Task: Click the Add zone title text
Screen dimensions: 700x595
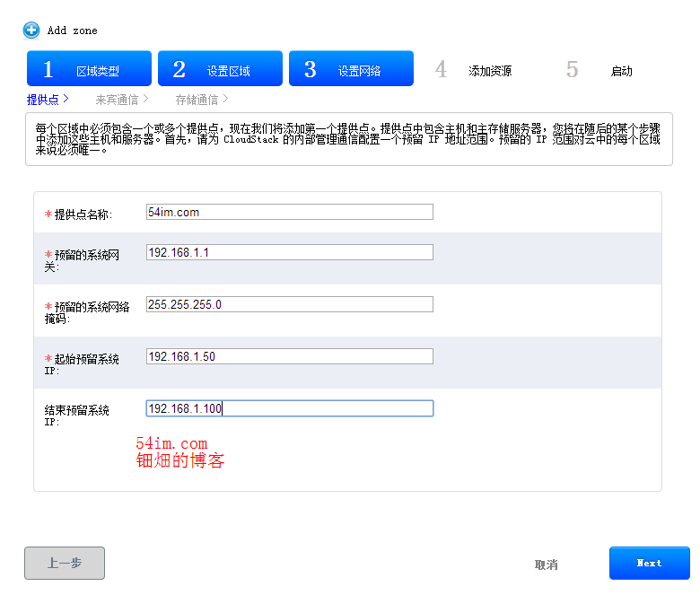Action: tap(73, 31)
